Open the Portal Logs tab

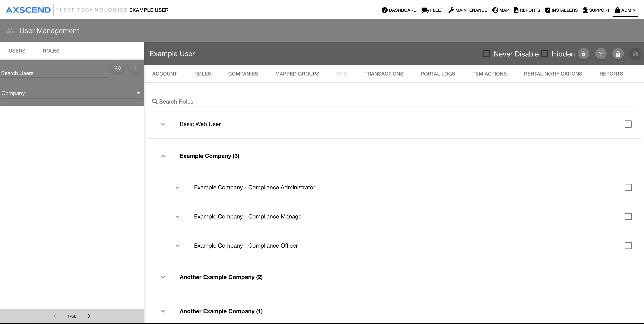pos(438,74)
